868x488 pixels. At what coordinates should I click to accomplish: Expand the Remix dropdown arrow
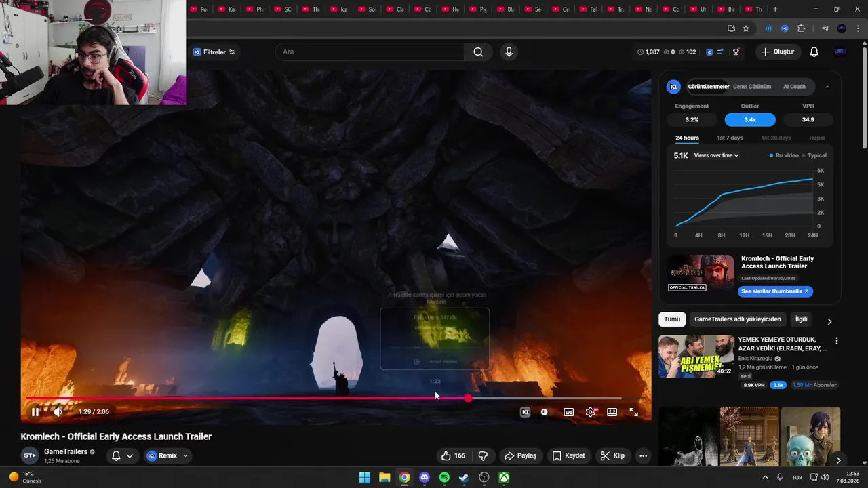coord(185,455)
